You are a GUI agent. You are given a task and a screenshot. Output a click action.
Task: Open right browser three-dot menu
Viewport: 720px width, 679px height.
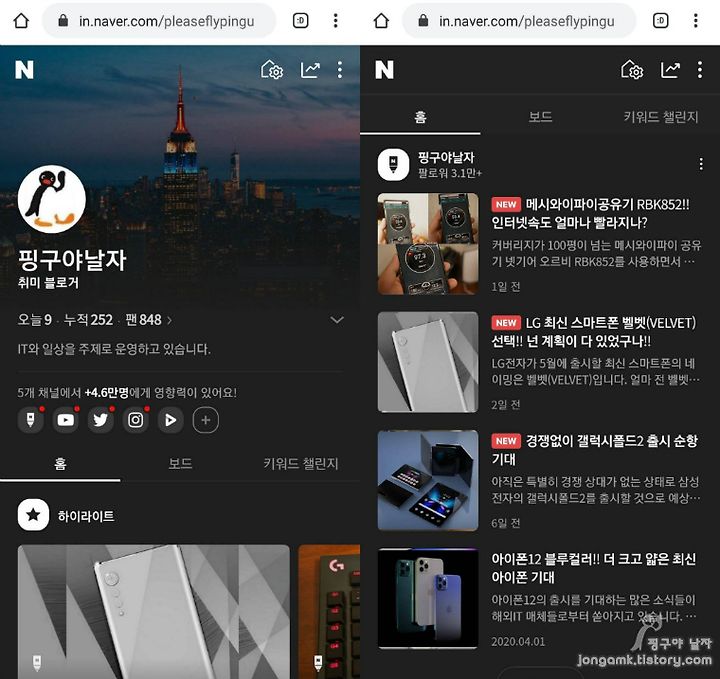[696, 21]
